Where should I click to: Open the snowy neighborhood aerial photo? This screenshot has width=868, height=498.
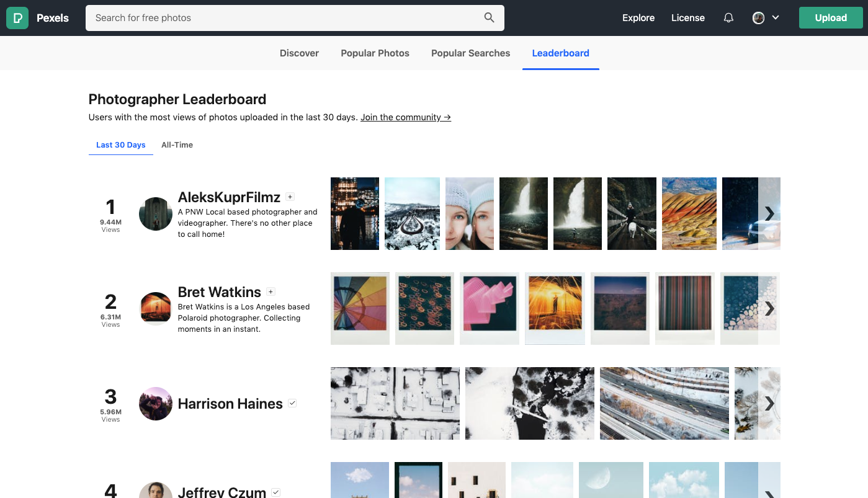tap(395, 403)
